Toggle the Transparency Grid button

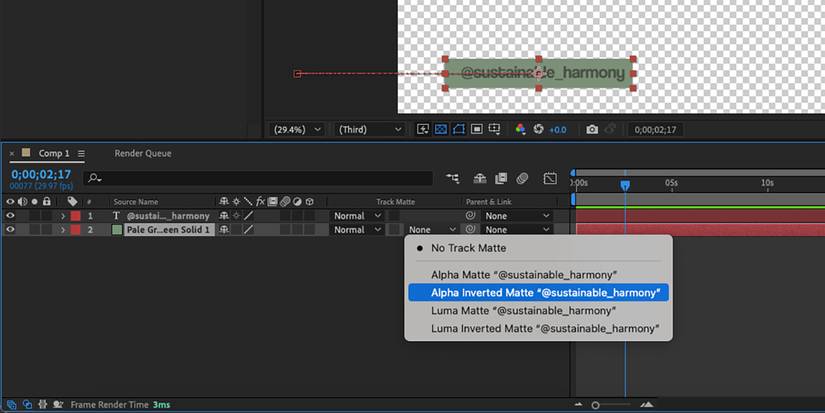(441, 129)
